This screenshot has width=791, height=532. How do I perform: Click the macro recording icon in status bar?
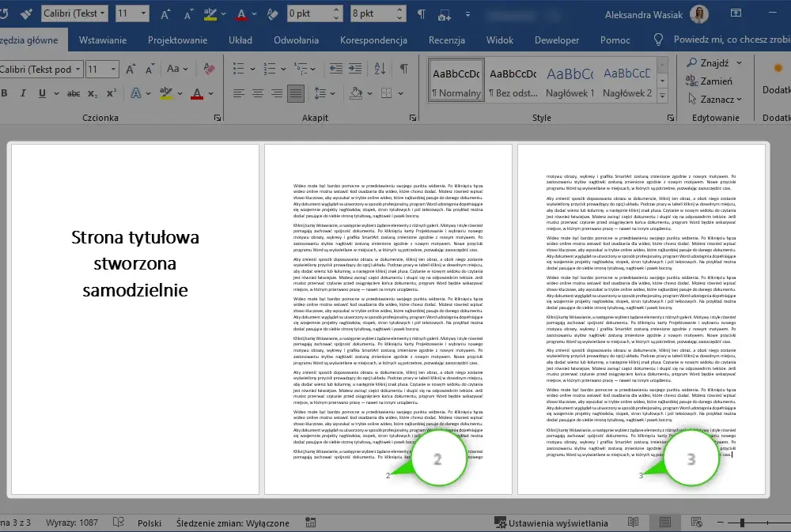(311, 523)
